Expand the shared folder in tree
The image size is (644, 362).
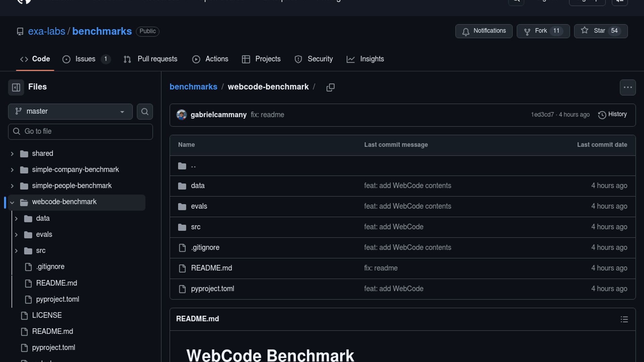point(12,154)
